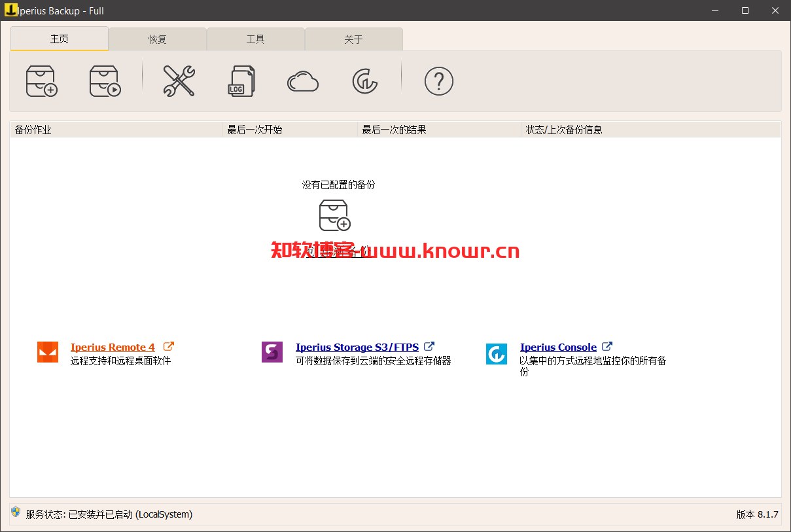Click external link icon beside Iperius Remote 4
Screen dimensions: 791x532
coord(169,346)
